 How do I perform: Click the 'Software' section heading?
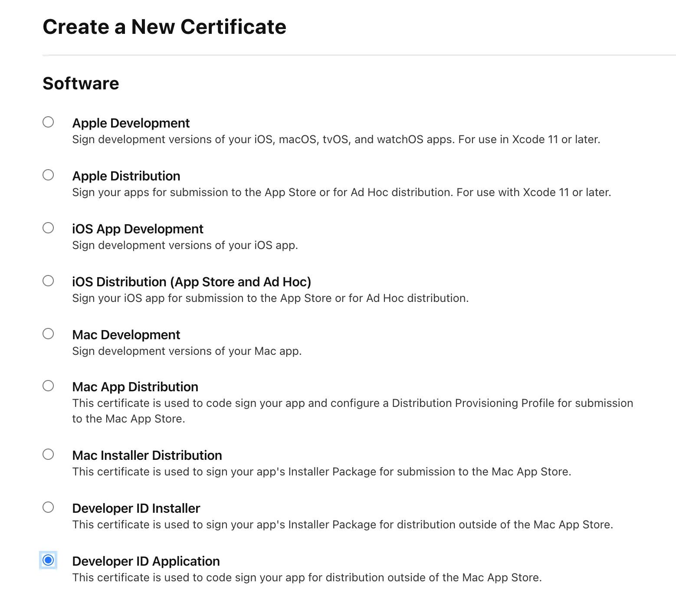[x=81, y=83]
